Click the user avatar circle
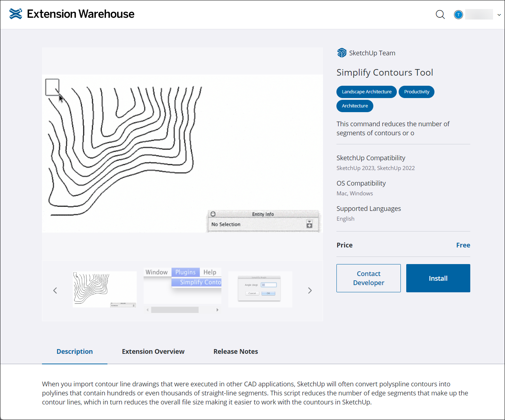 tap(458, 14)
